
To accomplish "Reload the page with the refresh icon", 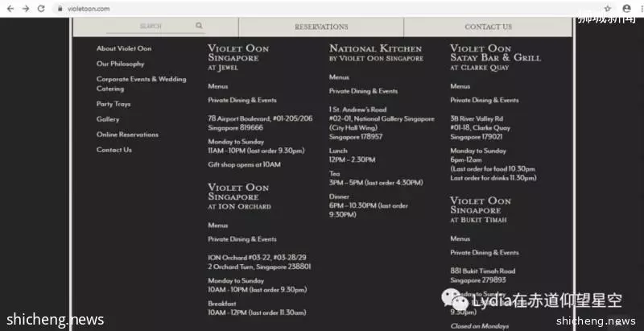I will point(41,9).
